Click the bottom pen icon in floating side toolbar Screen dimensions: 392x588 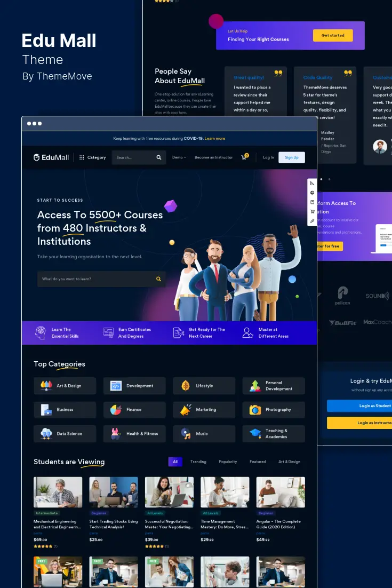tap(312, 221)
